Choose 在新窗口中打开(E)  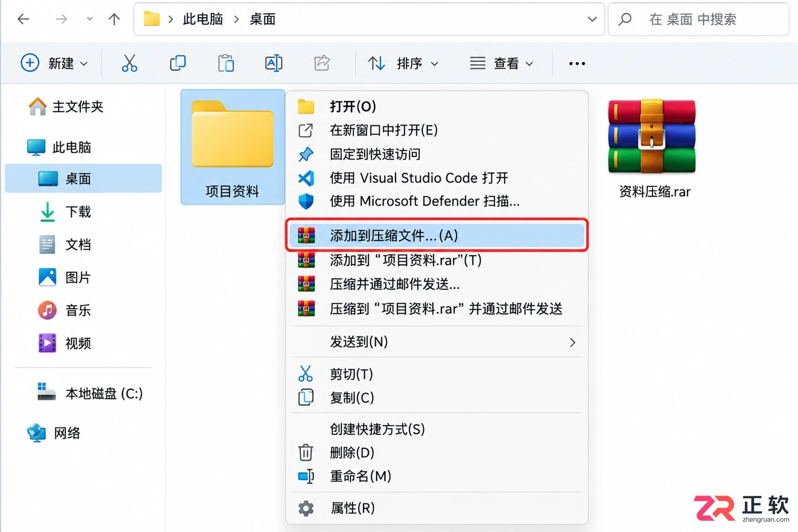click(x=437, y=130)
